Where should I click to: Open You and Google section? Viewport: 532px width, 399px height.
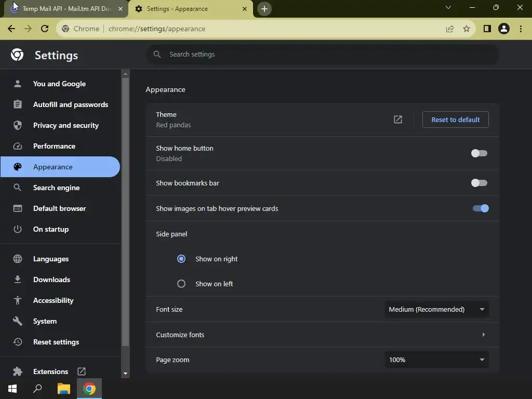coord(60,84)
